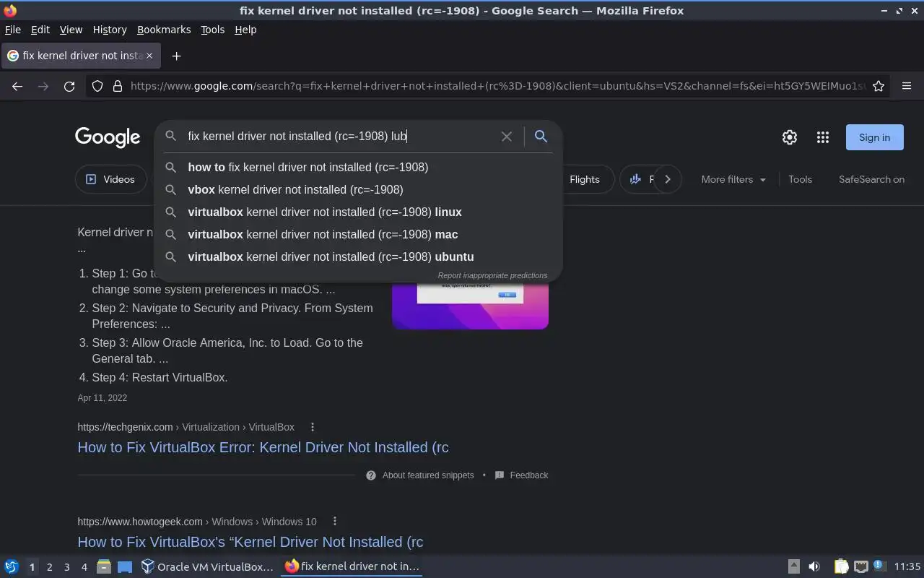Open volume control in system tray
Screen dimensions: 924x578
(814, 567)
